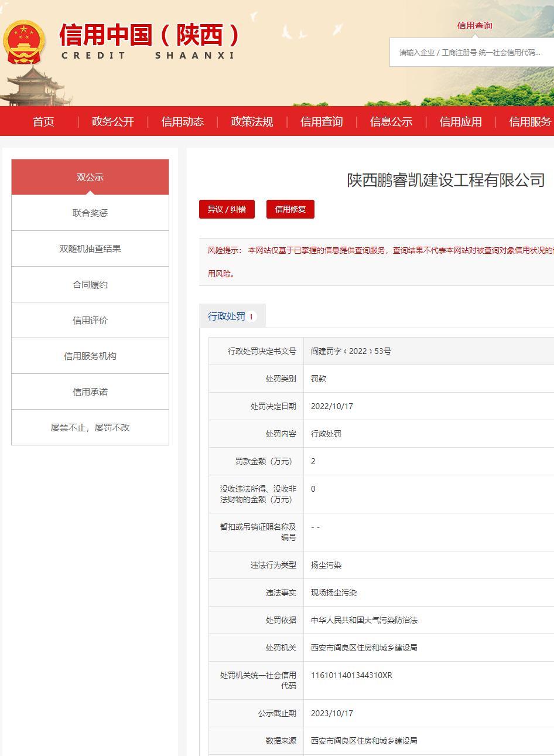Select 合同履约 in the sidebar

click(90, 284)
